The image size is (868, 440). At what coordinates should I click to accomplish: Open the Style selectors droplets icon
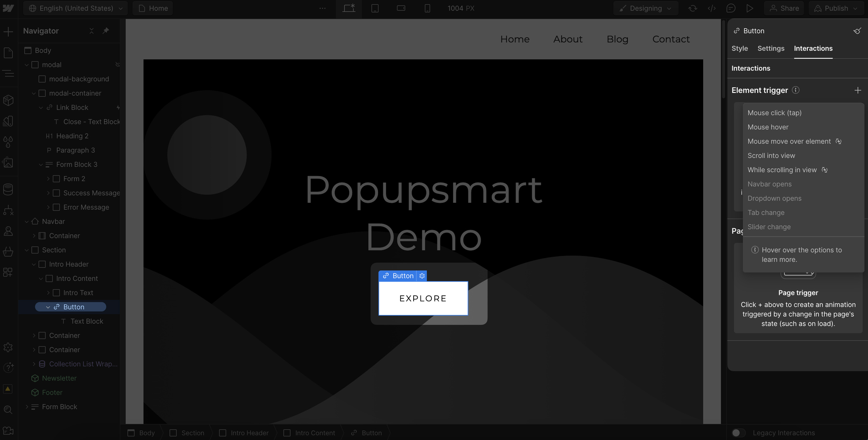(x=8, y=142)
